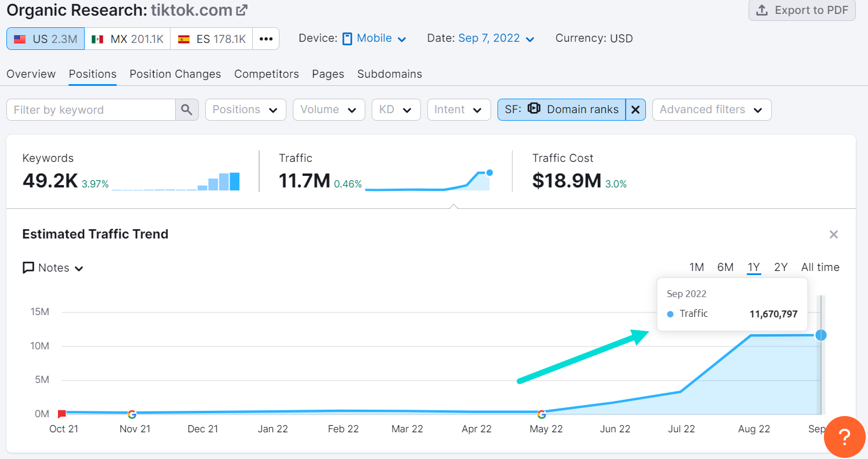868x459 pixels.
Task: Expand the KD filter dropdown
Action: click(396, 110)
